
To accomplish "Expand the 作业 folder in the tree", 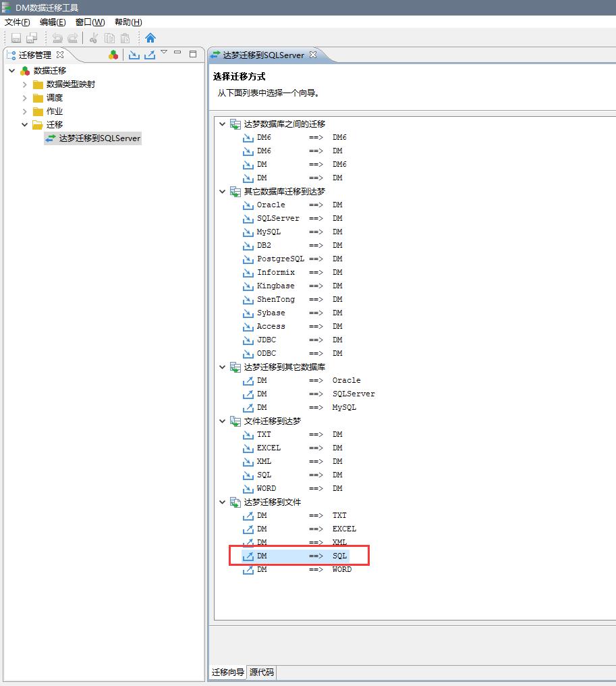I will pos(25,111).
